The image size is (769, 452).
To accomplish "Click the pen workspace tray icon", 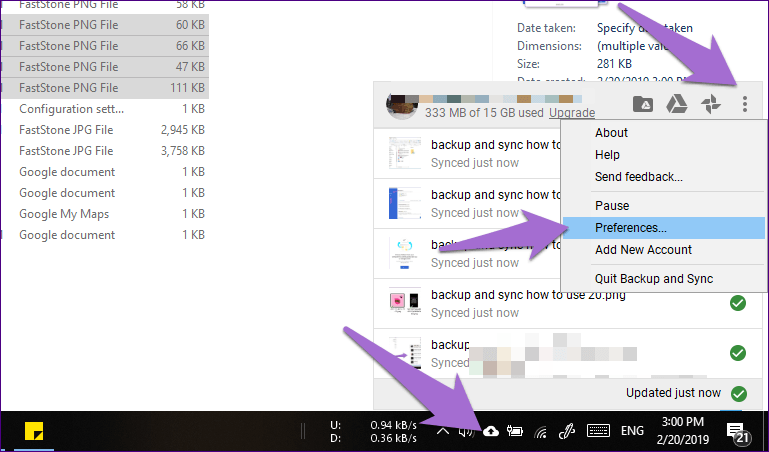I will [x=566, y=431].
